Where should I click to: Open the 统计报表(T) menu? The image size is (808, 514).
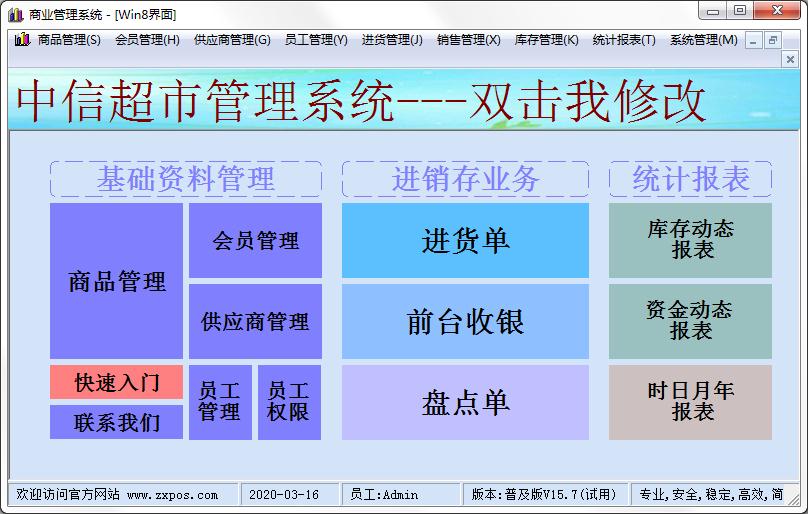(624, 40)
